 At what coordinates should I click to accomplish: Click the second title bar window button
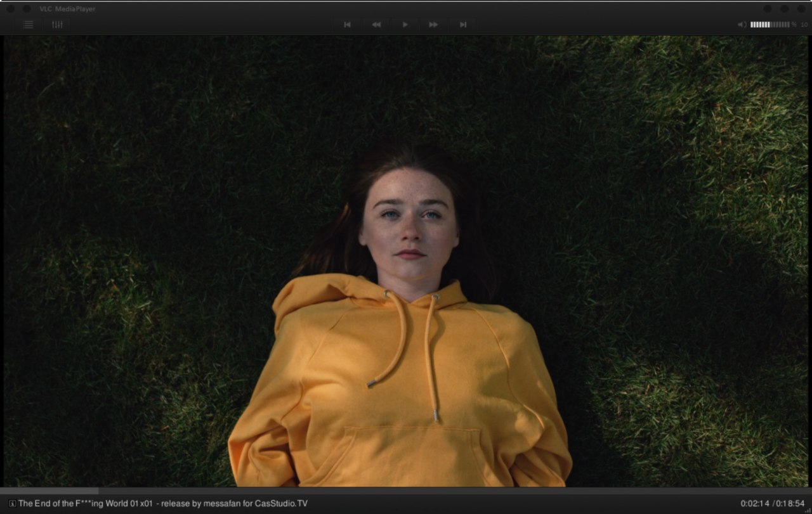[x=27, y=9]
